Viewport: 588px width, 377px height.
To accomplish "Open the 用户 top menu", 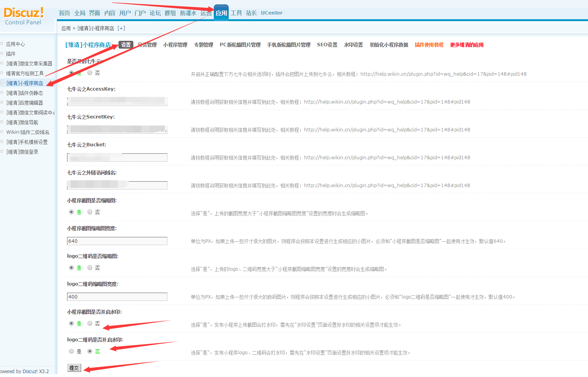I will pyautogui.click(x=125, y=13).
